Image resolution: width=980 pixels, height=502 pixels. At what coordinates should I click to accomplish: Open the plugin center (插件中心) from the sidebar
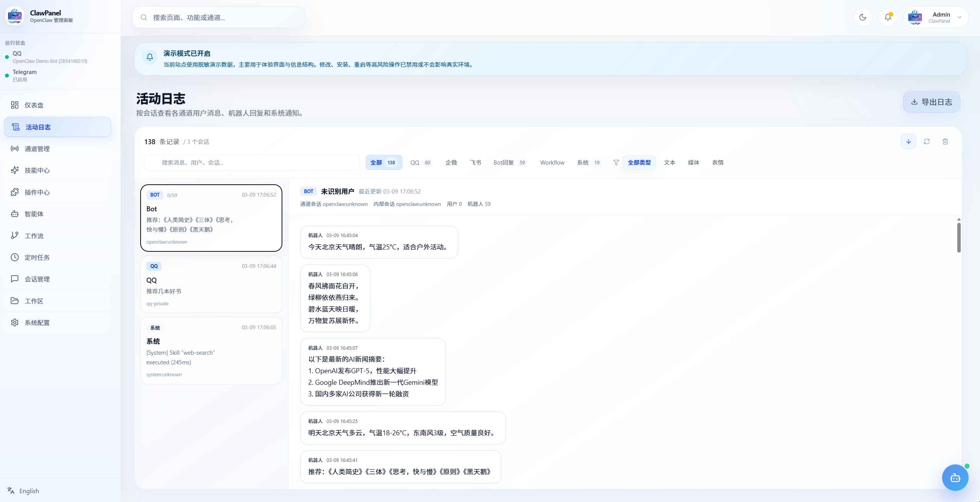click(37, 192)
